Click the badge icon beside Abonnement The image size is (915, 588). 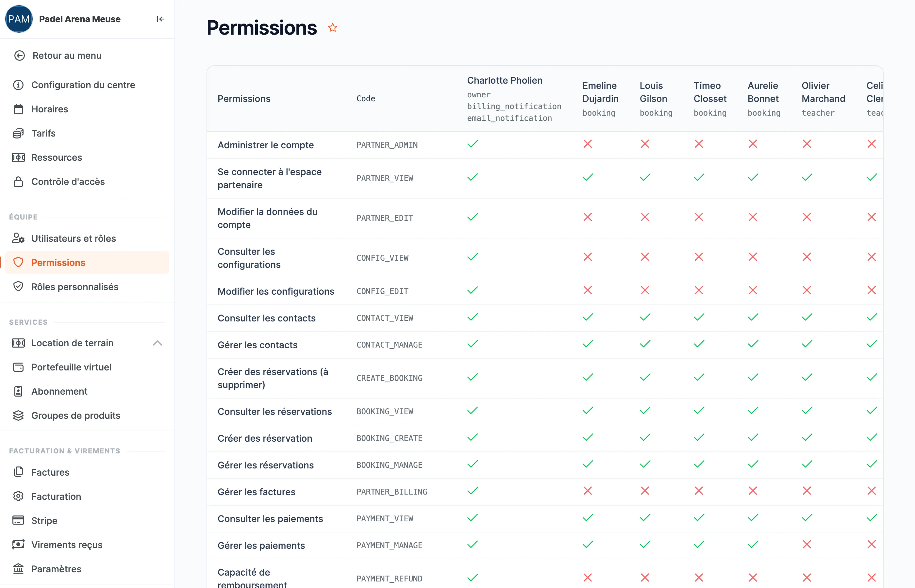[x=18, y=391]
